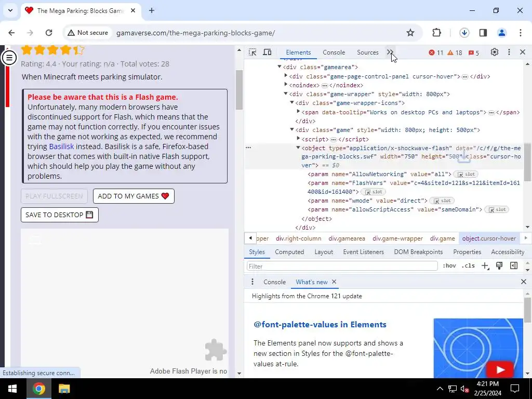The image size is (532, 399).
Task: Click the slot badge beside AllowNetworking param
Action: coord(466,174)
